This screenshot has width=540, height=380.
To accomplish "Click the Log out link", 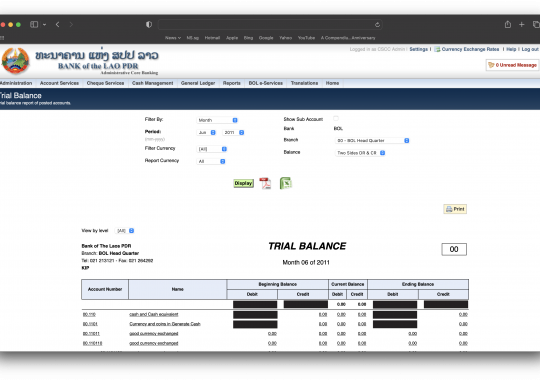I will [530, 49].
